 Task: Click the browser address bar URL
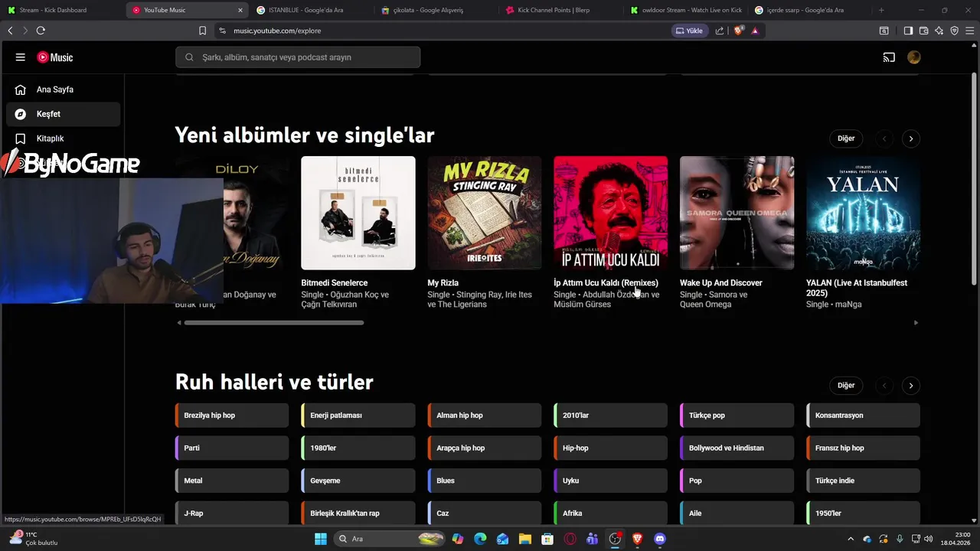(x=277, y=31)
